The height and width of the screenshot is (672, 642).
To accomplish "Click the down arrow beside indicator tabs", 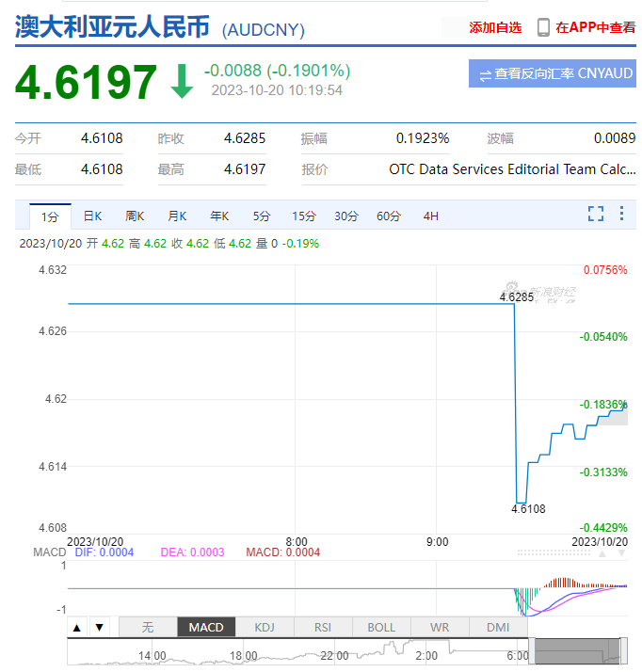I will click(x=98, y=628).
